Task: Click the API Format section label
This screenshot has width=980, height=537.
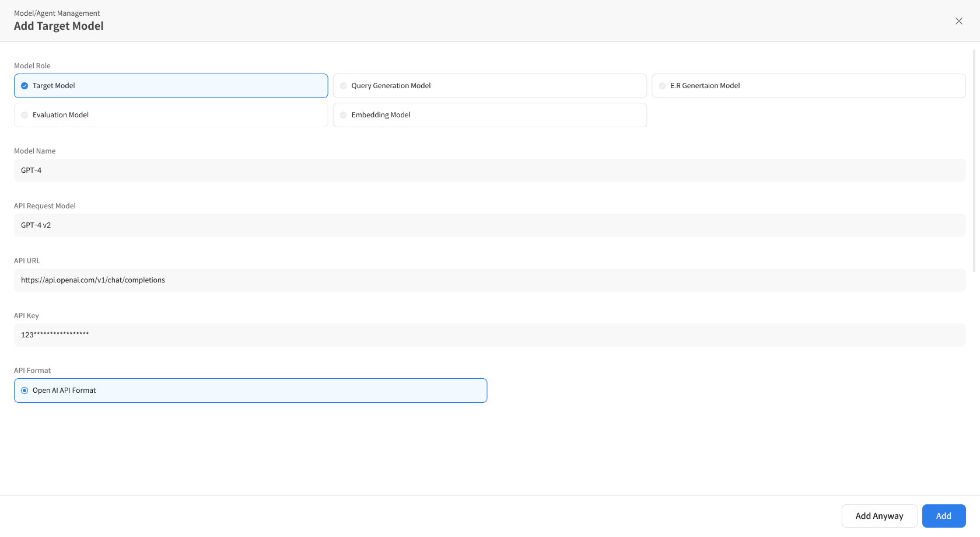Action: click(x=32, y=371)
